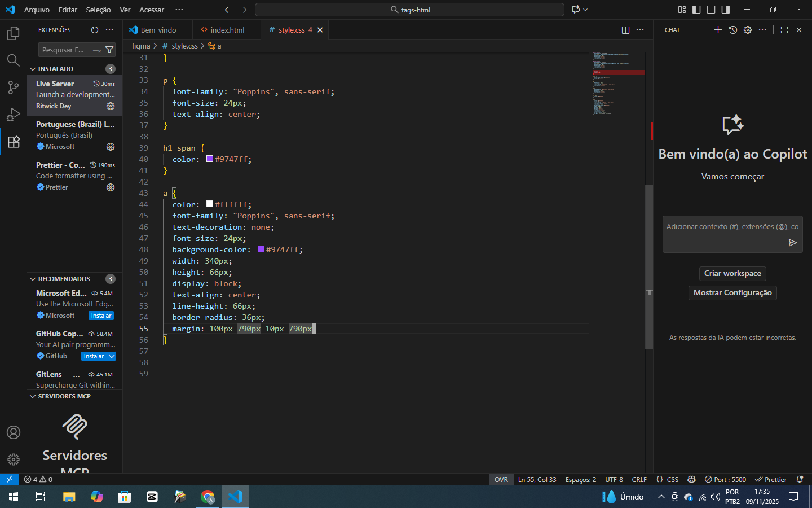This screenshot has height=508, width=812.
Task: Start a new chat with plus icon
Action: [718, 30]
